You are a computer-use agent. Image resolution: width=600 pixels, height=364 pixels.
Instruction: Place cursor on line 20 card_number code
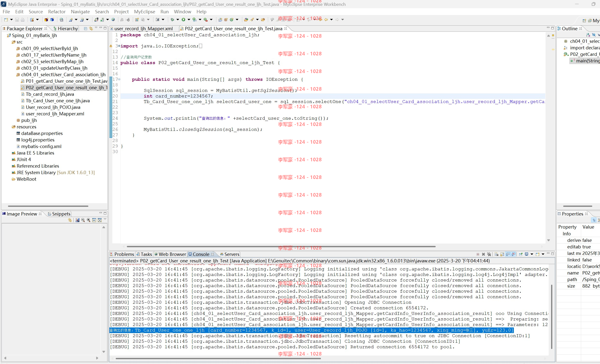tap(178, 96)
